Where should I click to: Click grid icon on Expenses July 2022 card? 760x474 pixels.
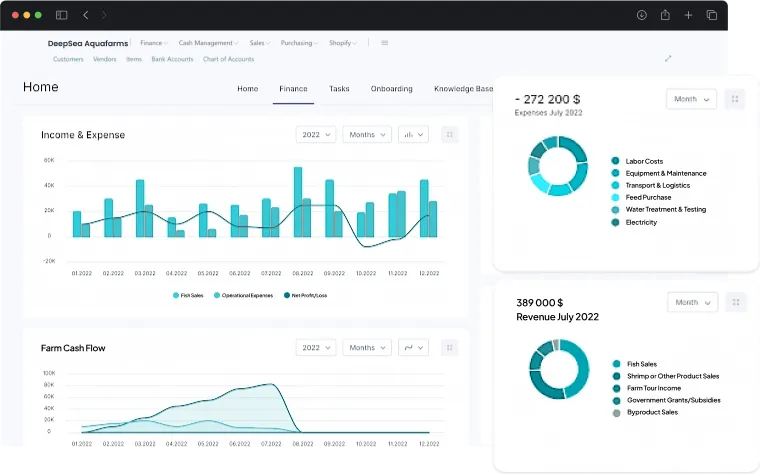735,99
